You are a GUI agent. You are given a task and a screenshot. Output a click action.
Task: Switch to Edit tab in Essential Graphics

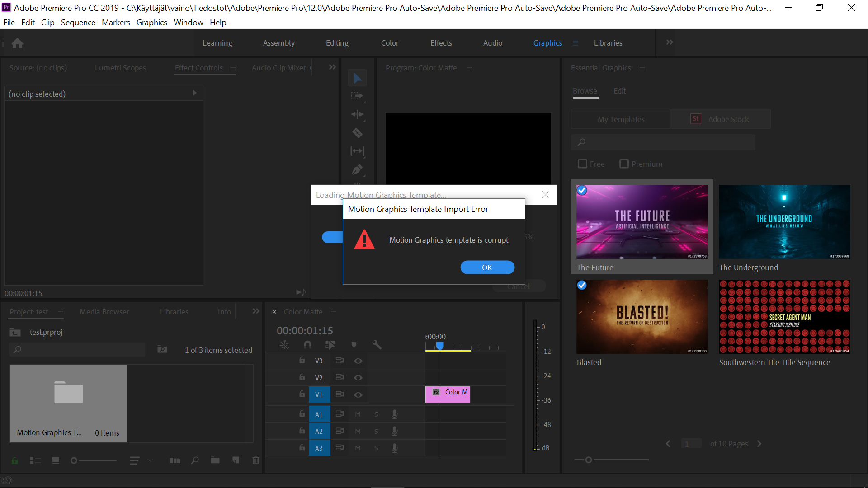click(x=619, y=91)
